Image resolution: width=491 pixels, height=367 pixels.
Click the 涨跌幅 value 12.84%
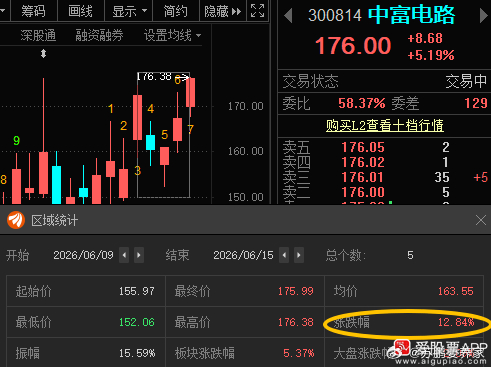456,322
